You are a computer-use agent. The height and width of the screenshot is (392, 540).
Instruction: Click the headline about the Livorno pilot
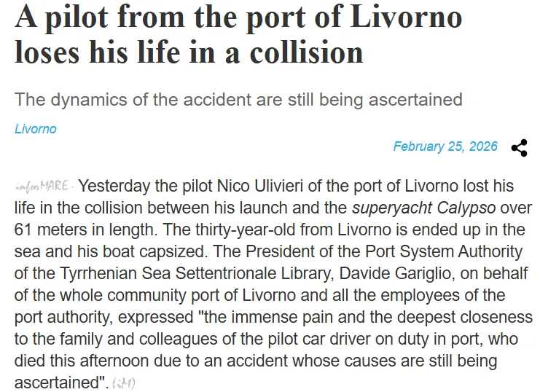pos(238,34)
